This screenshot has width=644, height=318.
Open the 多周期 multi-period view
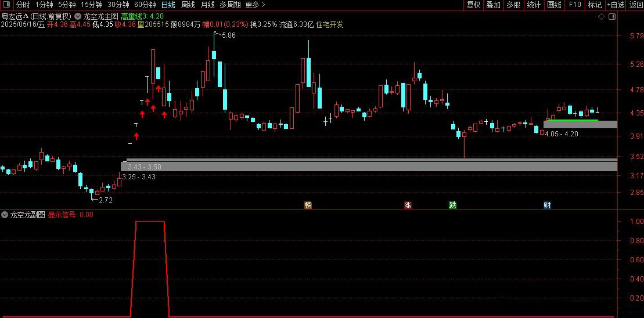[230, 5]
